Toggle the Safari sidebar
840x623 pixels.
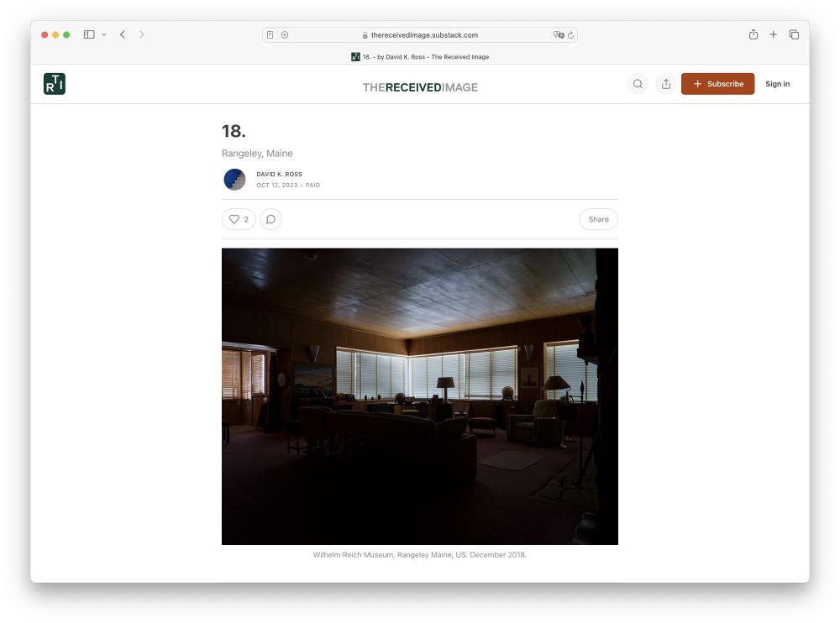tap(89, 34)
